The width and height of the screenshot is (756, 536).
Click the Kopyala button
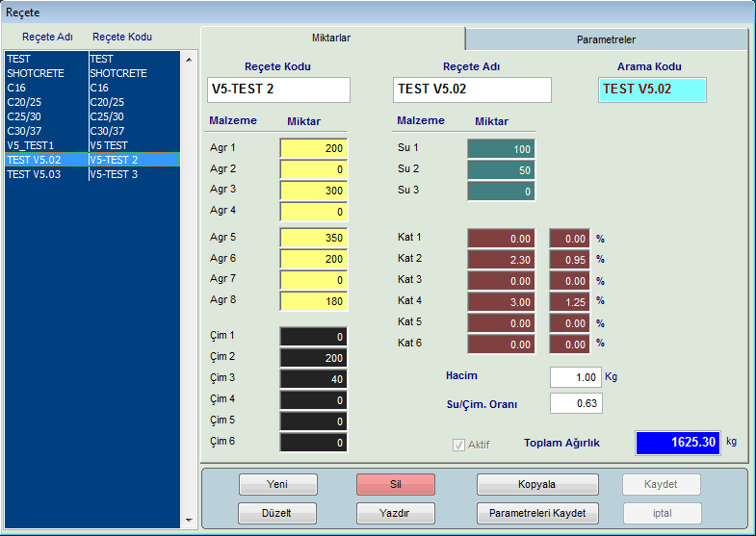tap(537, 484)
